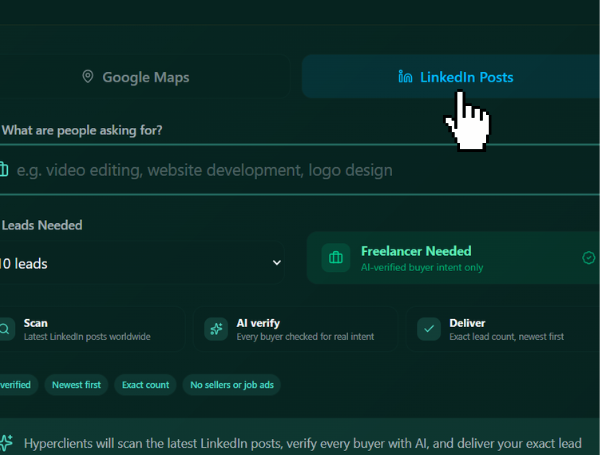Click the Freelancer Needed briefcase icon
The image size is (600, 459).
tap(336, 258)
